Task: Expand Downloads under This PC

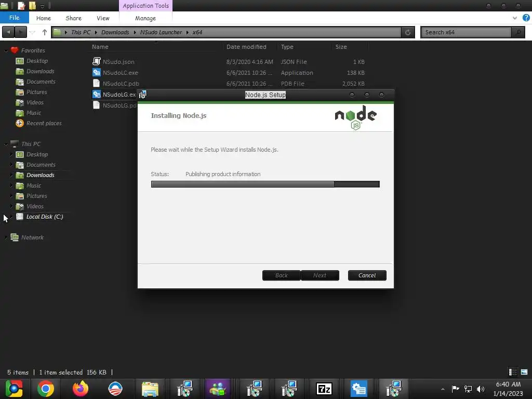Action: click(x=11, y=175)
